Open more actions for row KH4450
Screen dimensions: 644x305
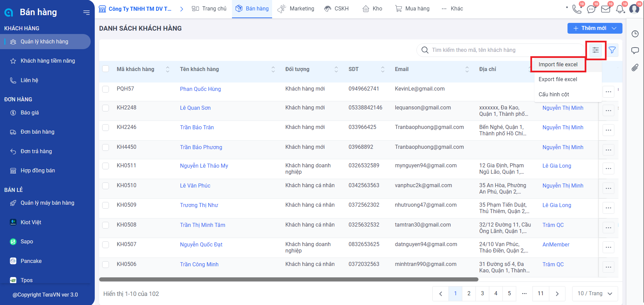coord(608,150)
